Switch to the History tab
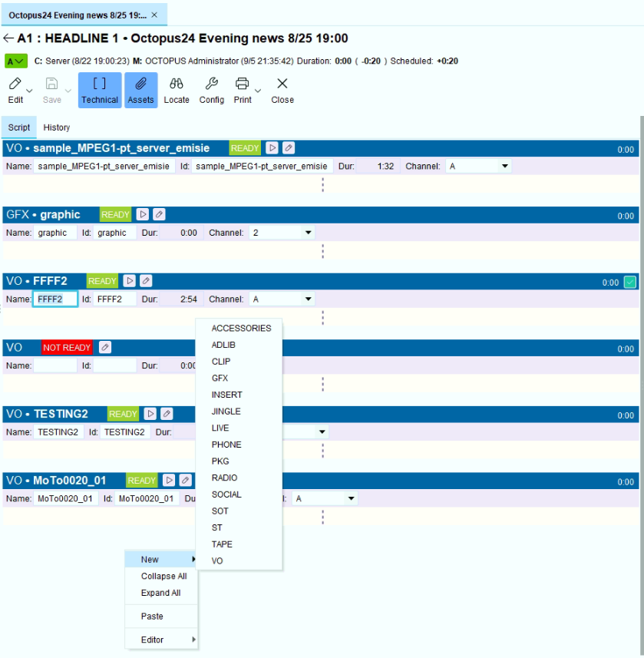Screen dimensions: 644x658 pyautogui.click(x=57, y=127)
